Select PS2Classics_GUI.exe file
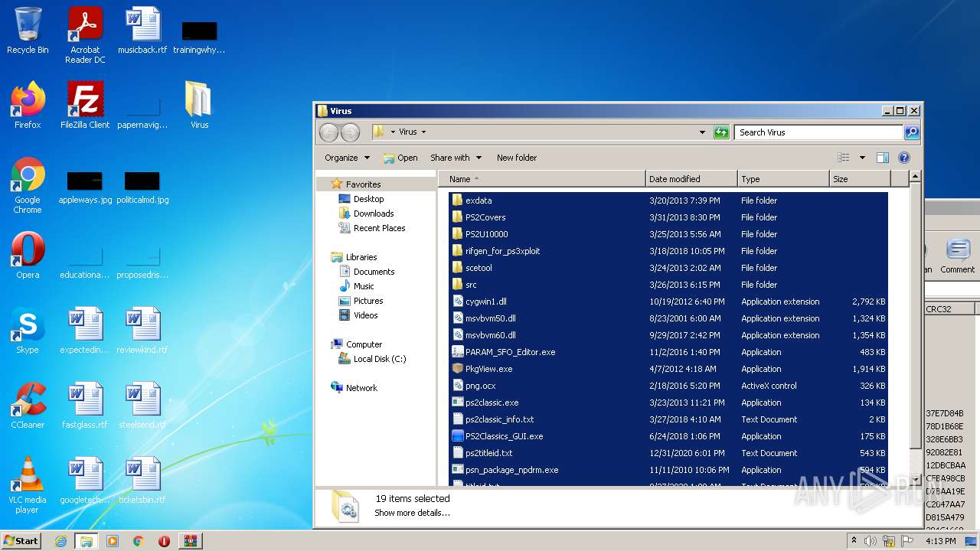 (x=668, y=436)
